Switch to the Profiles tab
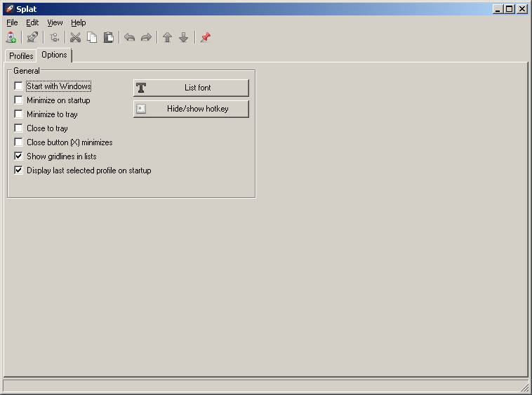 pos(21,56)
